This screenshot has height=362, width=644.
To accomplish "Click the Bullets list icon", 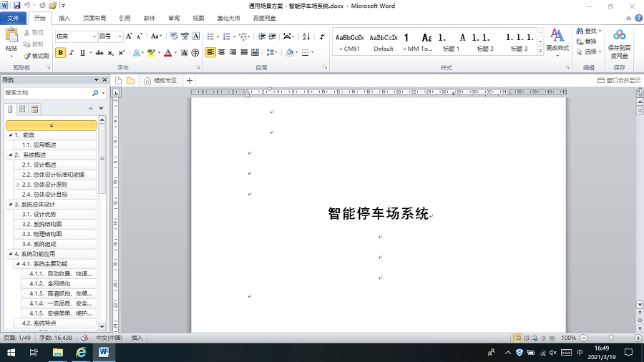I will coord(210,36).
